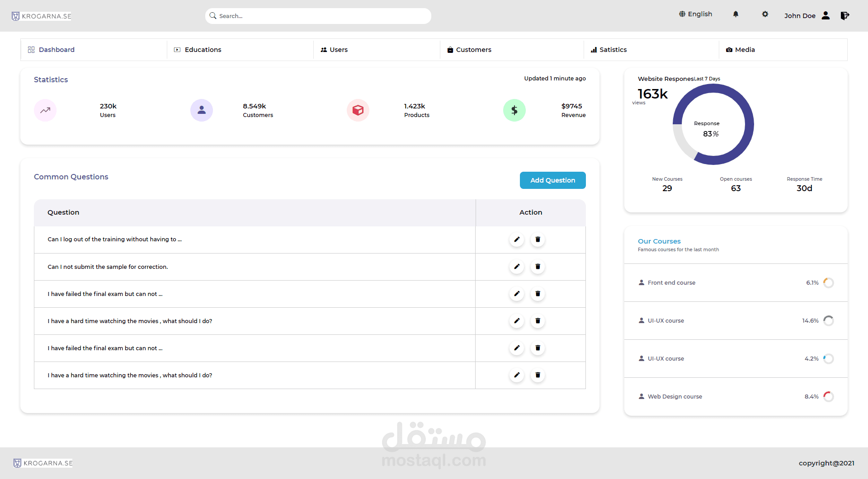The image size is (868, 479).
Task: Click the "Common Questions" heading
Action: [x=71, y=177]
